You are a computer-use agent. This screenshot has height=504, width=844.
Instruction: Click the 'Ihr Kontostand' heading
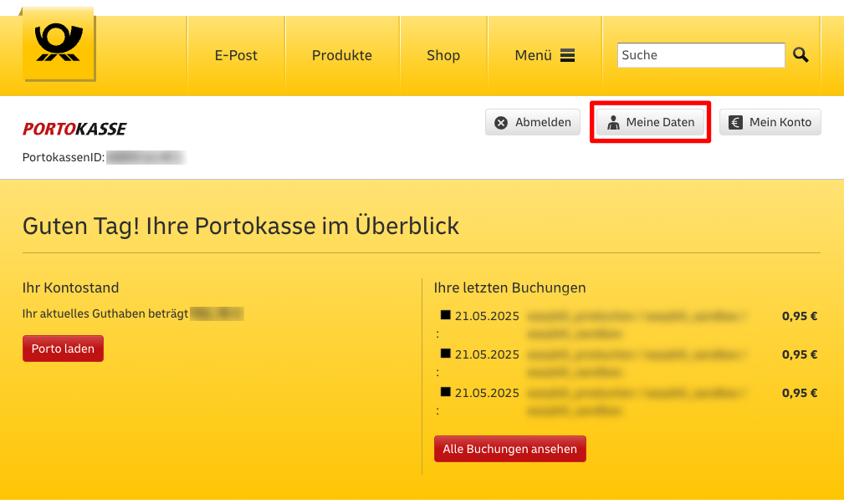click(x=70, y=288)
